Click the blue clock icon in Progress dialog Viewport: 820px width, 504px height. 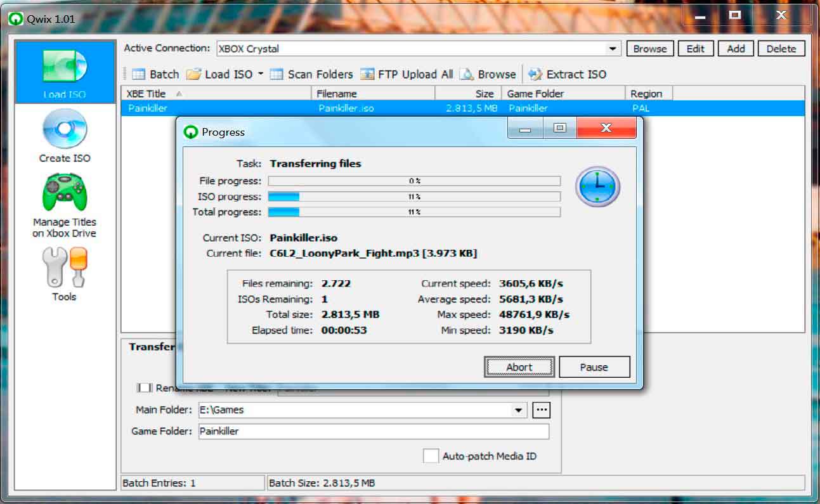[597, 188]
